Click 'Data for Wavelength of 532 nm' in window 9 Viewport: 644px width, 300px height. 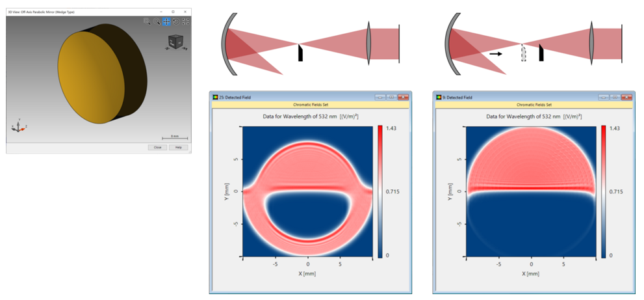click(524, 117)
